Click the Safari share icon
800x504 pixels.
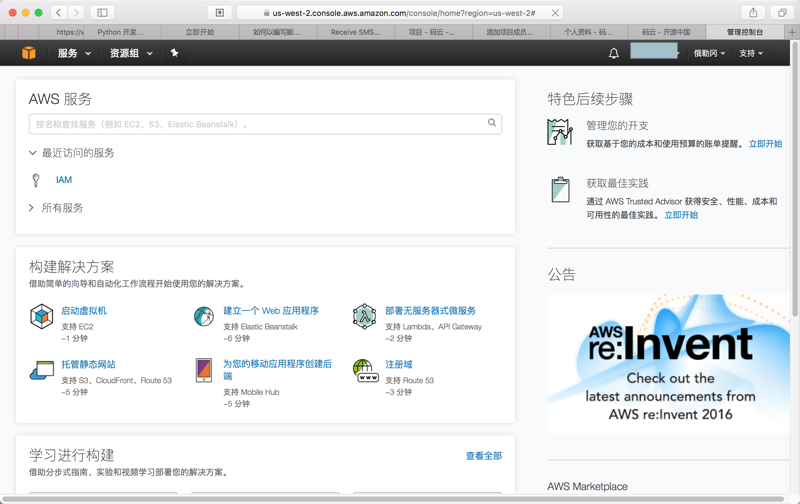[x=753, y=13]
